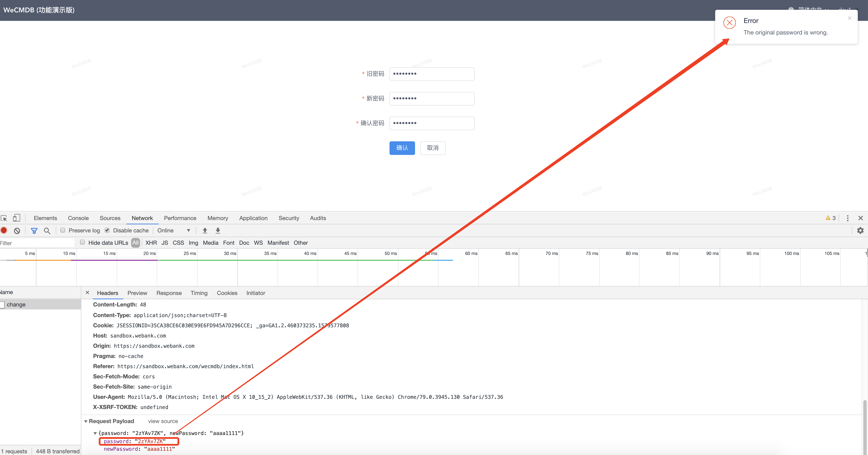Screen dimensions: 868x455
Task: Click the view source link in payload
Action: coord(163,421)
